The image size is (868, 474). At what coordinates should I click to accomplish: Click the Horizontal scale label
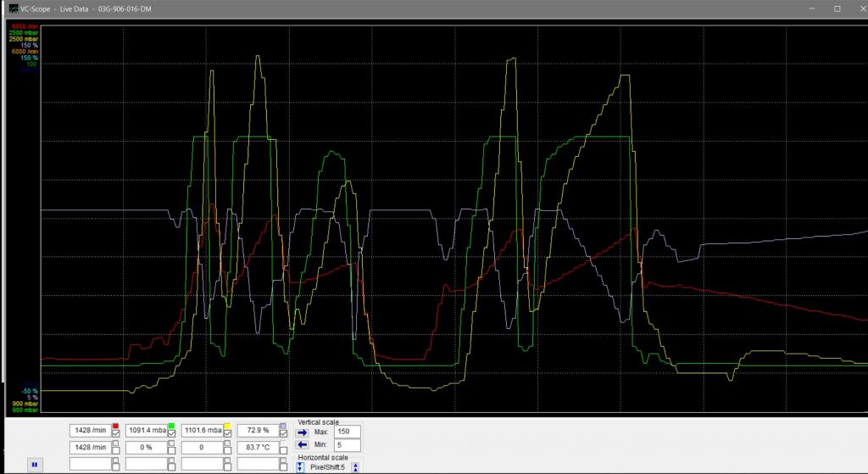click(323, 457)
